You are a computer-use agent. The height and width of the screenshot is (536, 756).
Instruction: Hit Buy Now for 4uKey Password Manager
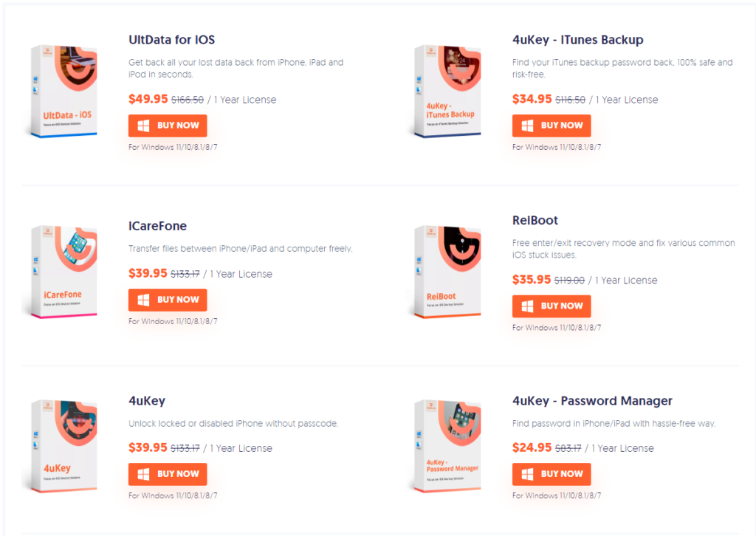[x=551, y=474]
